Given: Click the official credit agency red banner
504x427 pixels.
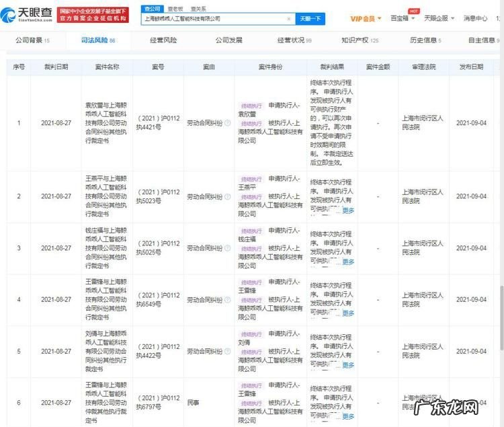Looking at the screenshot, I should [93, 15].
